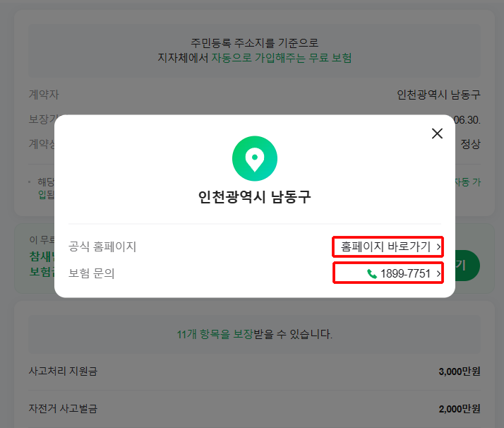Click the 사고처리 지원금 row label

click(63, 371)
